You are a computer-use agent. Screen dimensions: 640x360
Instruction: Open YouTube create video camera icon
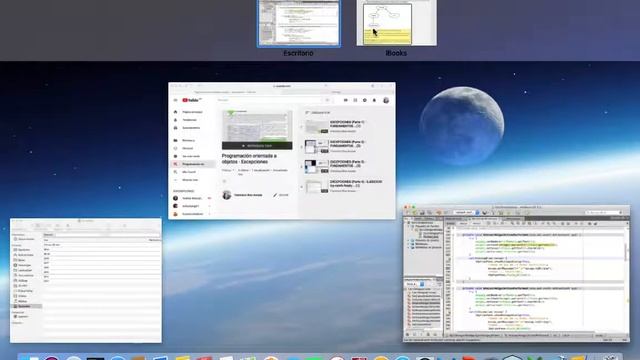click(346, 100)
